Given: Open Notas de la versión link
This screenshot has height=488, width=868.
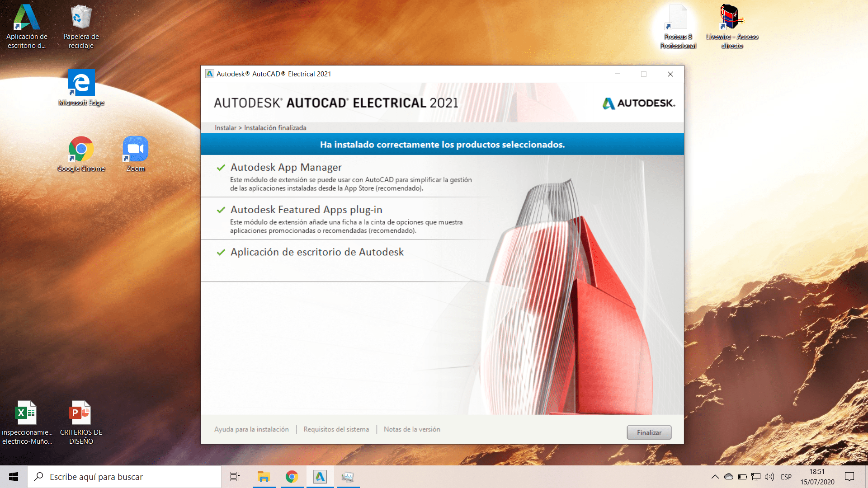Looking at the screenshot, I should coord(412,429).
